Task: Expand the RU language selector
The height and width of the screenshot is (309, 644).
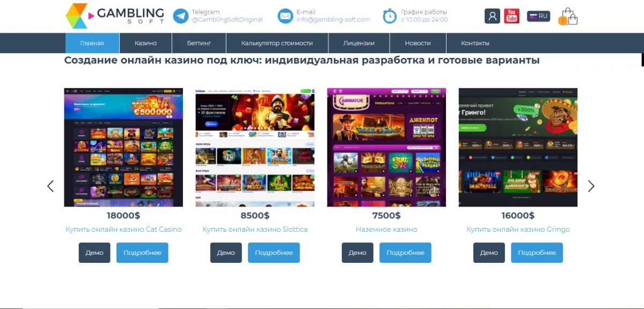Action: click(538, 16)
